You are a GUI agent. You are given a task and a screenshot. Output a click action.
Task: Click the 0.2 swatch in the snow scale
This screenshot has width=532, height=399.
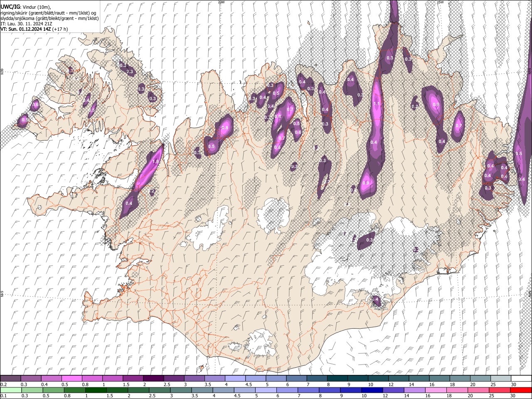point(10,378)
